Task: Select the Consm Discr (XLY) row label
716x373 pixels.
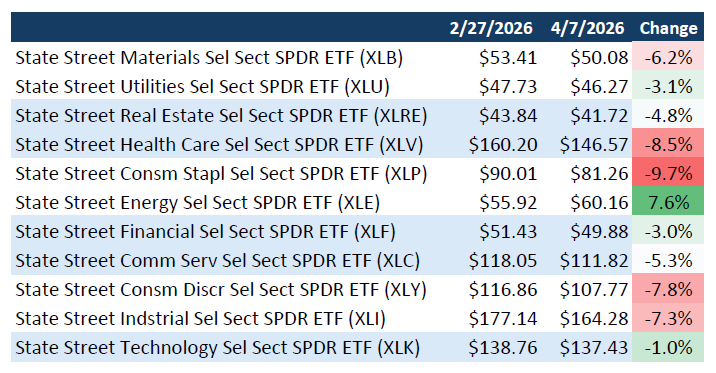Action: coord(221,290)
